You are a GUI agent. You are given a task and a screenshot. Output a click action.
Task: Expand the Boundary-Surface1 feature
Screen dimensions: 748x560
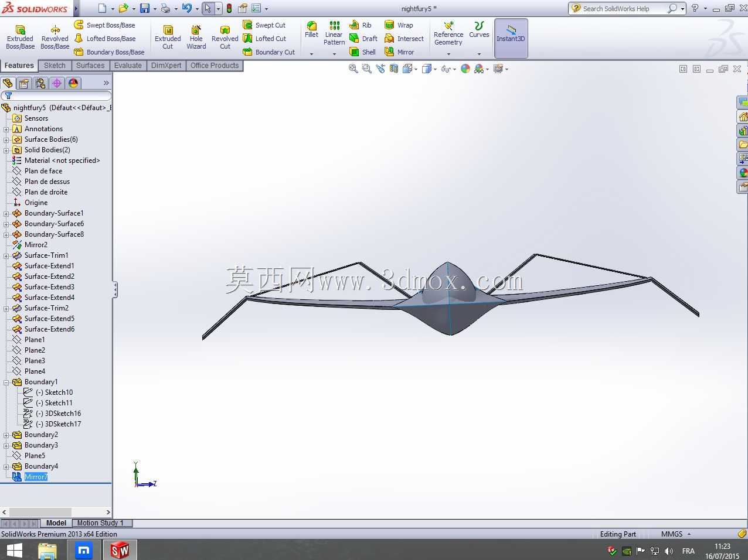[x=6, y=213]
